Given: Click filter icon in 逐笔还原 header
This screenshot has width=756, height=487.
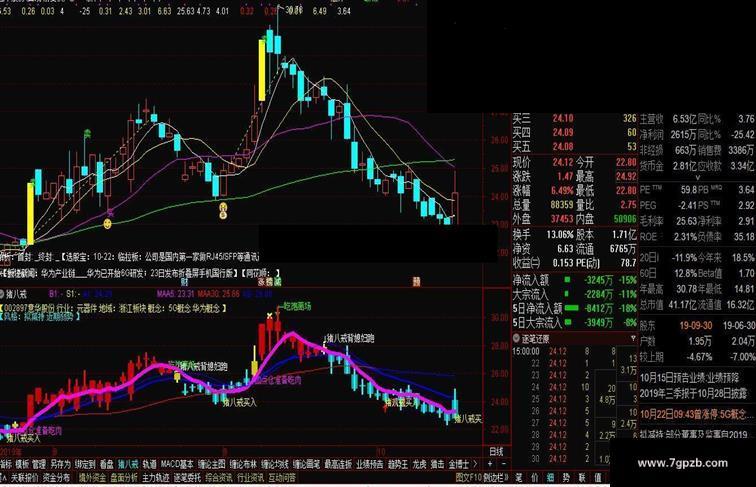Looking at the screenshot, I should (x=633, y=338).
